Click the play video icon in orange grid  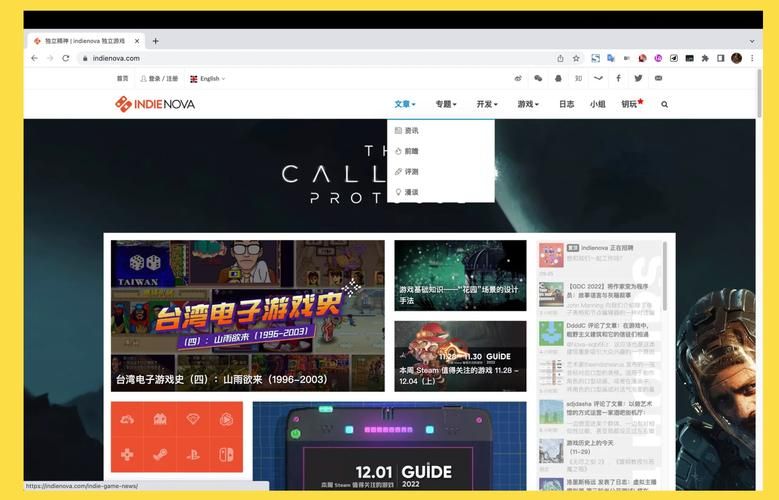pyautogui.click(x=226, y=419)
